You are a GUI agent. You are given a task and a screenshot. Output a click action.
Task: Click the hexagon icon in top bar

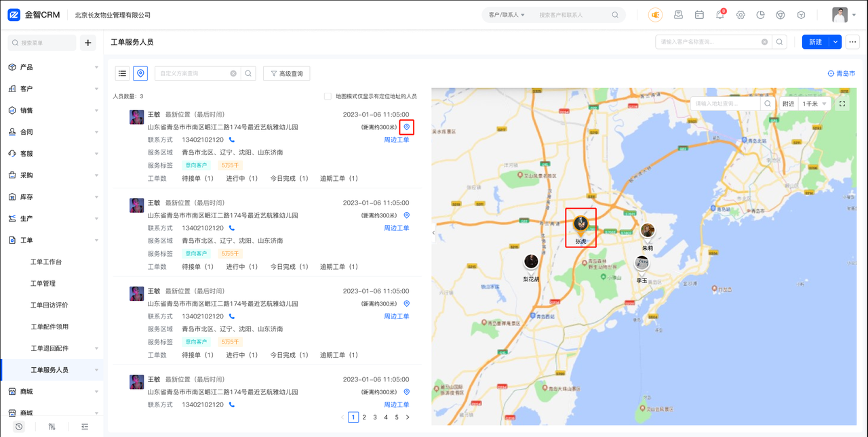(x=801, y=15)
